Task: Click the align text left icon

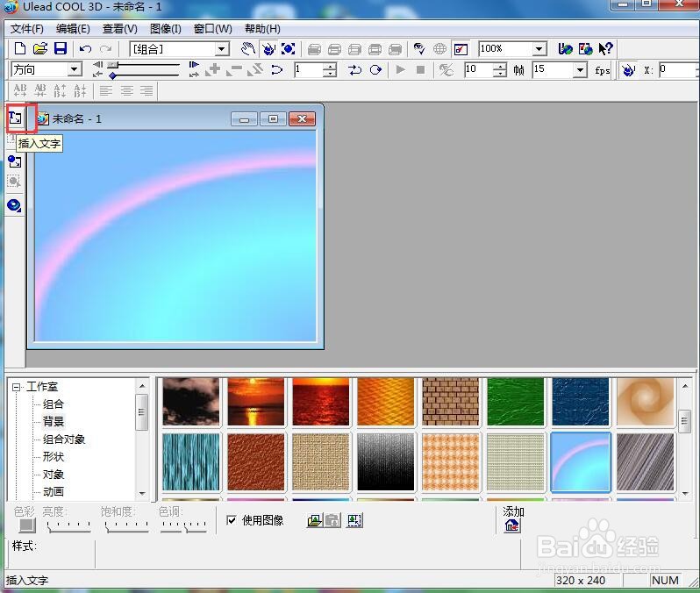Action: tap(106, 91)
